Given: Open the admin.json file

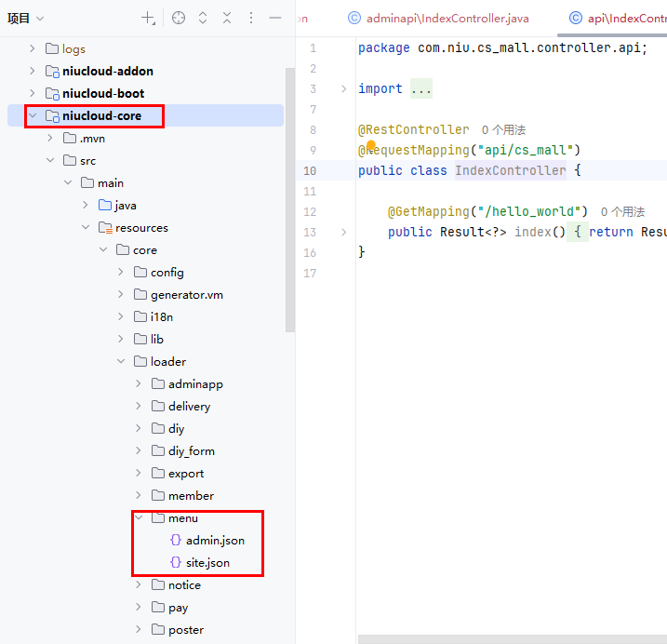Looking at the screenshot, I should coord(214,541).
